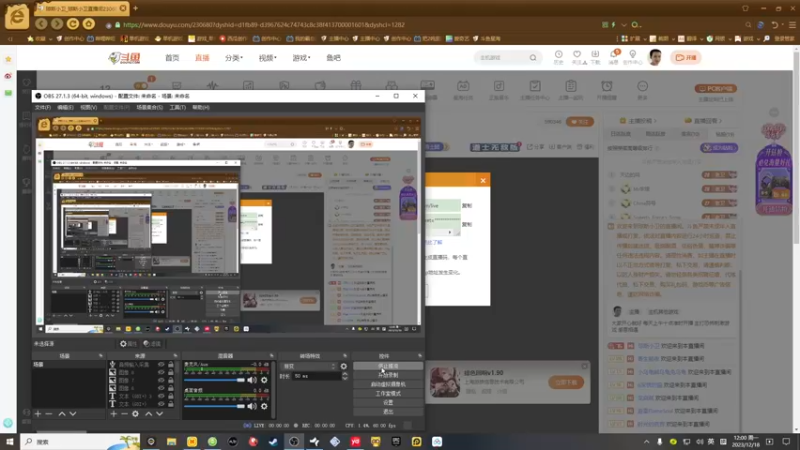The width and height of the screenshot is (800, 450).
Task: Click 开始录制 start recording button
Action: pos(388,375)
